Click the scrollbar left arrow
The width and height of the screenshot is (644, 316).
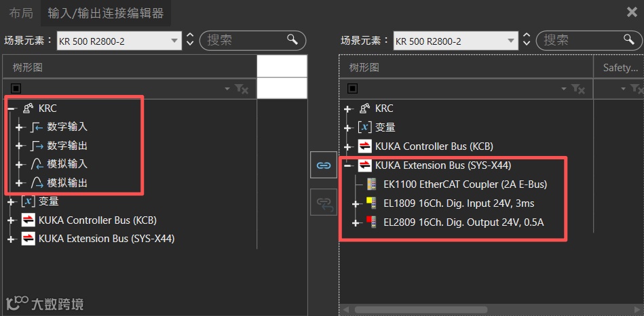[345, 309]
